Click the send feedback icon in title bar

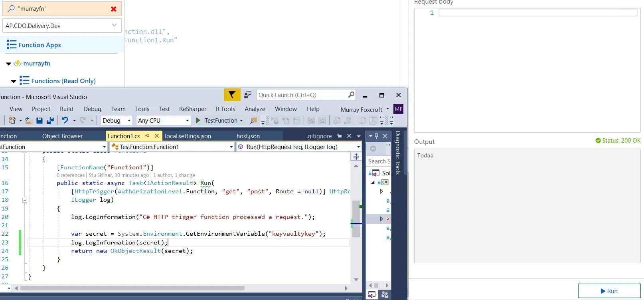pyautogui.click(x=248, y=95)
